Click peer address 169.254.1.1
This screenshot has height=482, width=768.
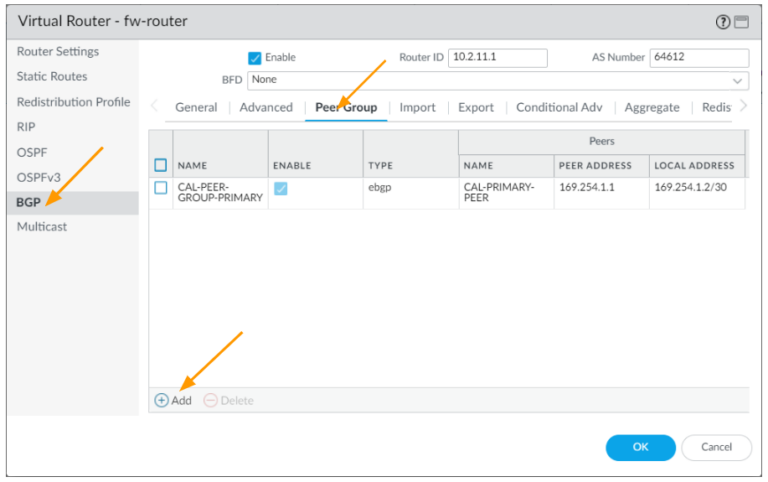pyautogui.click(x=587, y=187)
